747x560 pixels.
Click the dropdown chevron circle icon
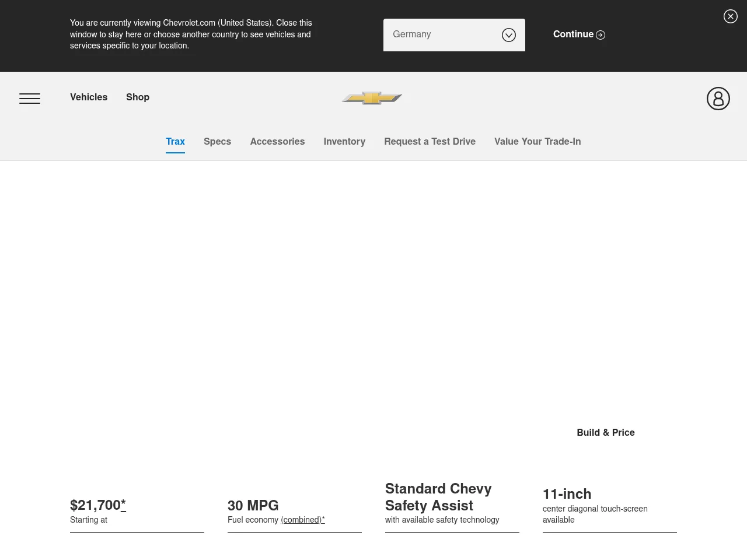pyautogui.click(x=508, y=35)
